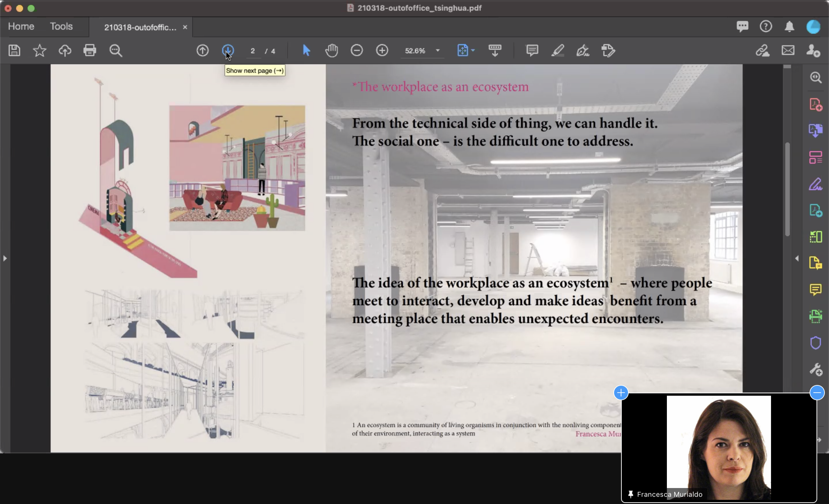This screenshot has height=504, width=829.
Task: Share a link to the file
Action: 763,51
